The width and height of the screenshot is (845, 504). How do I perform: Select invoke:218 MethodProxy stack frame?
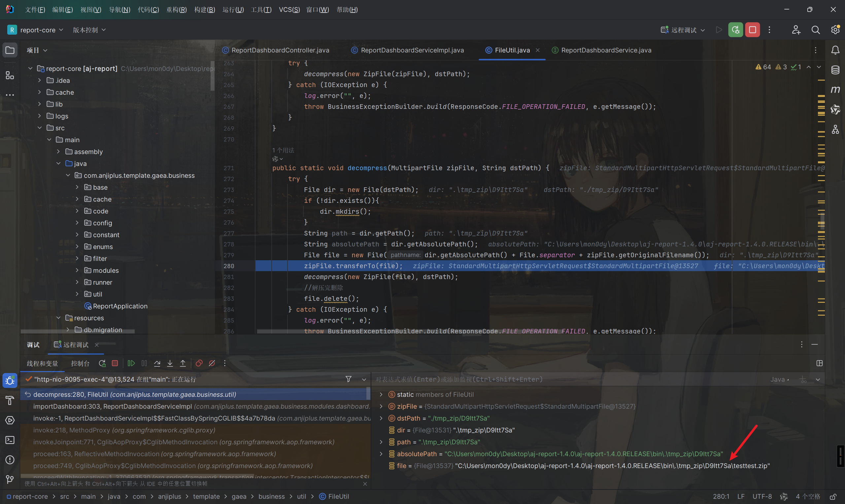click(x=196, y=430)
